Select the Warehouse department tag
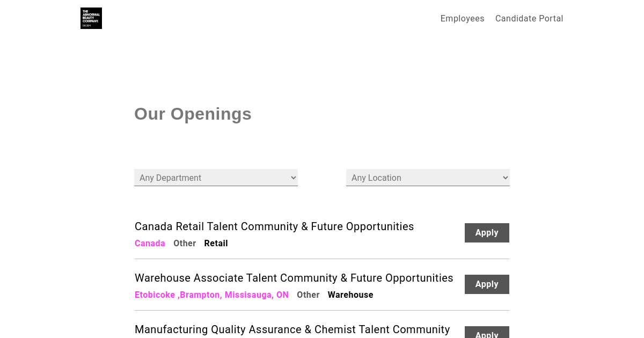 coord(350,295)
